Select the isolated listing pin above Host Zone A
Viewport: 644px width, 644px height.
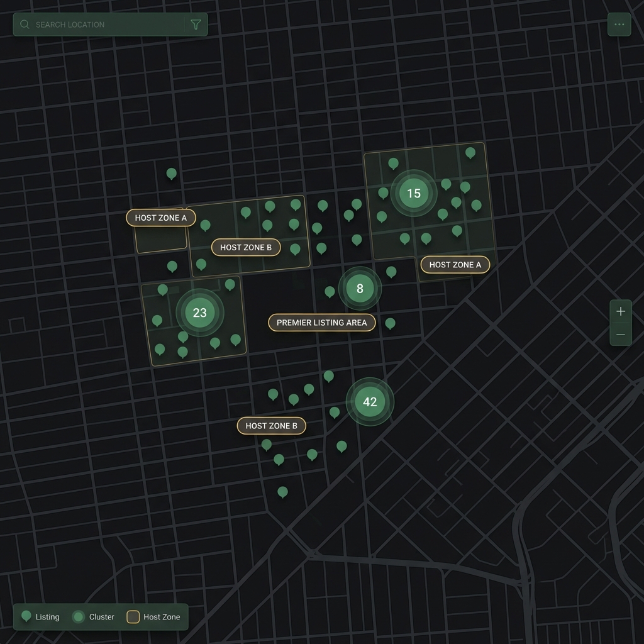pos(172,173)
